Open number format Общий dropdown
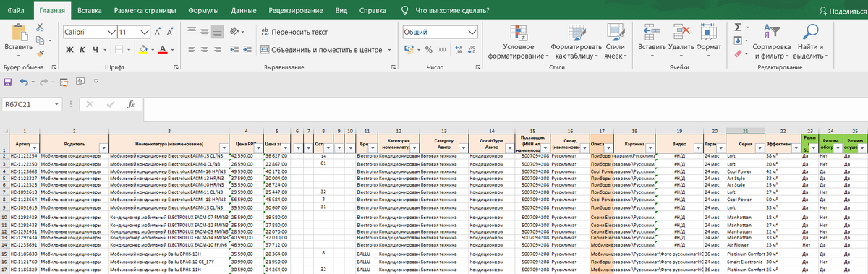Image resolution: width=868 pixels, height=274 pixels. click(473, 32)
